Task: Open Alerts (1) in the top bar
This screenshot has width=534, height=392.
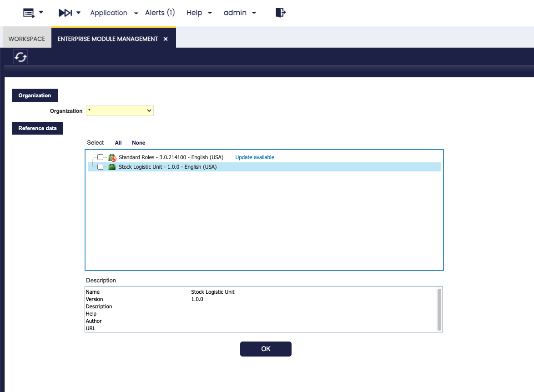Action: pos(160,13)
